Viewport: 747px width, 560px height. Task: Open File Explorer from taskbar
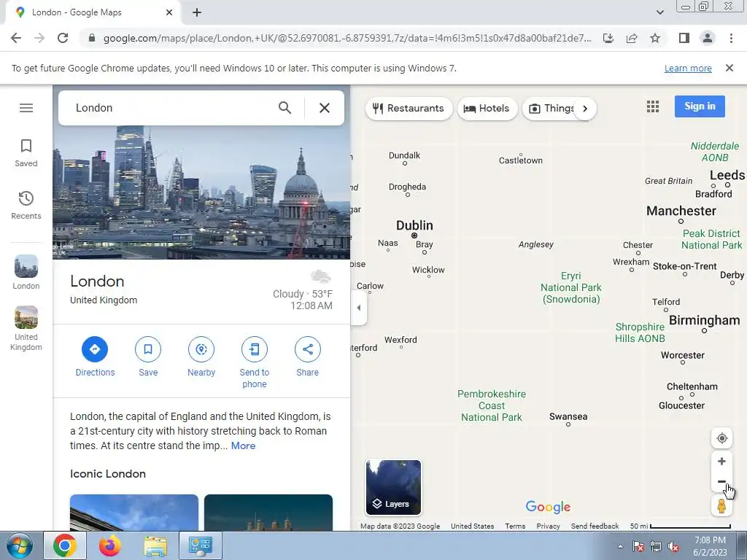[x=155, y=545]
